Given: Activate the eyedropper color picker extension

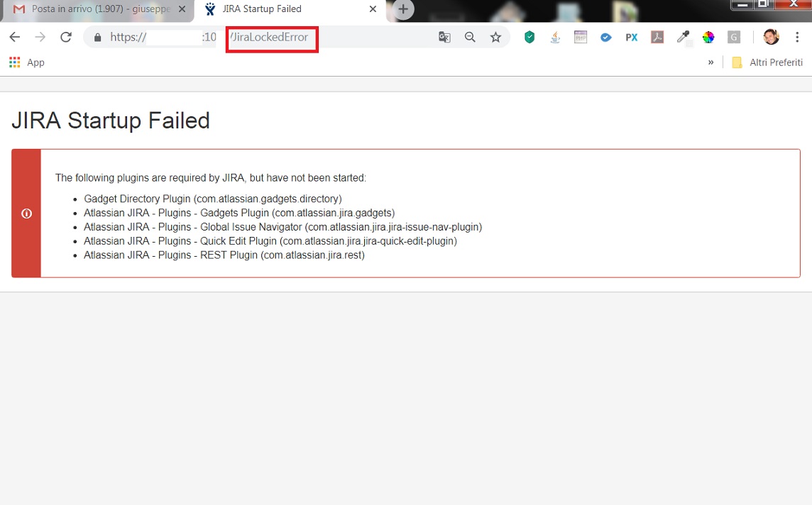Looking at the screenshot, I should coord(683,38).
